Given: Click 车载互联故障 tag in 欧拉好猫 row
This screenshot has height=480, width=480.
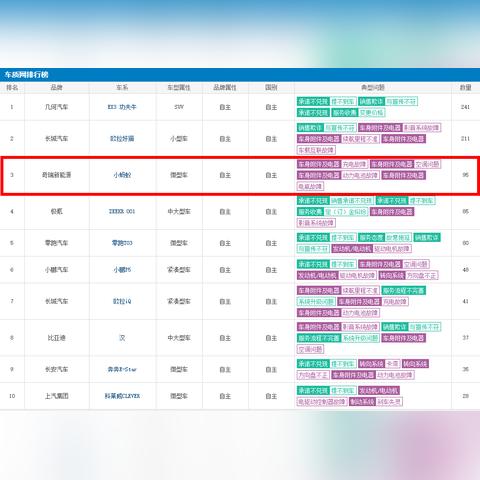Looking at the screenshot, I should click(316, 150).
